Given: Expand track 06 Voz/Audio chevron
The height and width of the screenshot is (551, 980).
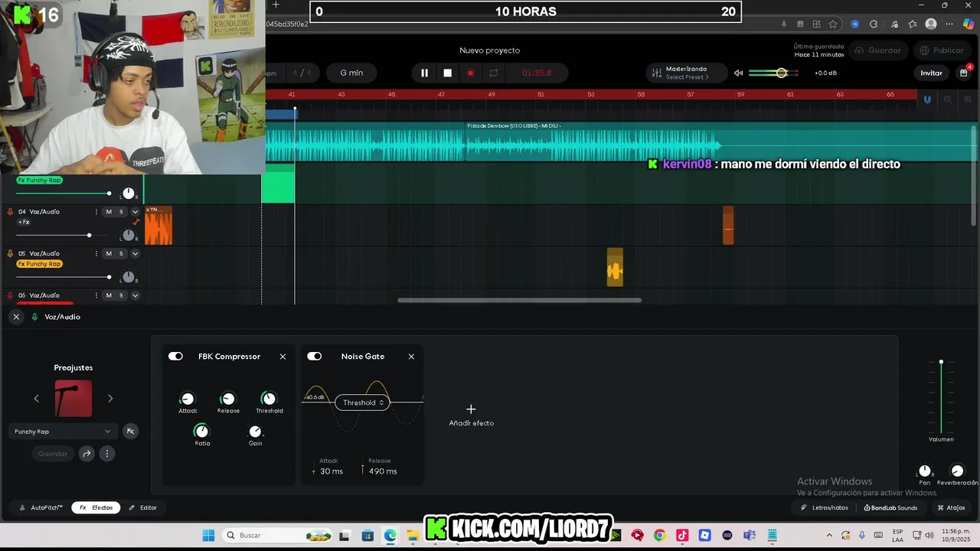Looking at the screenshot, I should (x=135, y=295).
